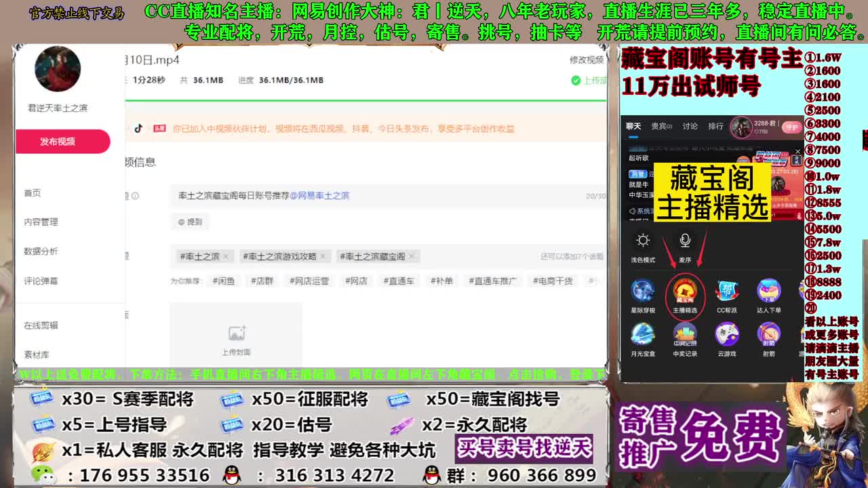The width and height of the screenshot is (868, 488).
Task: Add the suggested tag #店群
Action: coord(261,281)
